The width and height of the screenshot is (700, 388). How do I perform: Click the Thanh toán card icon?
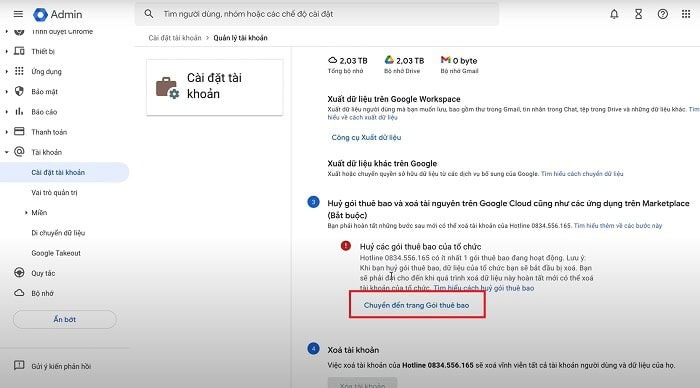[x=19, y=132]
